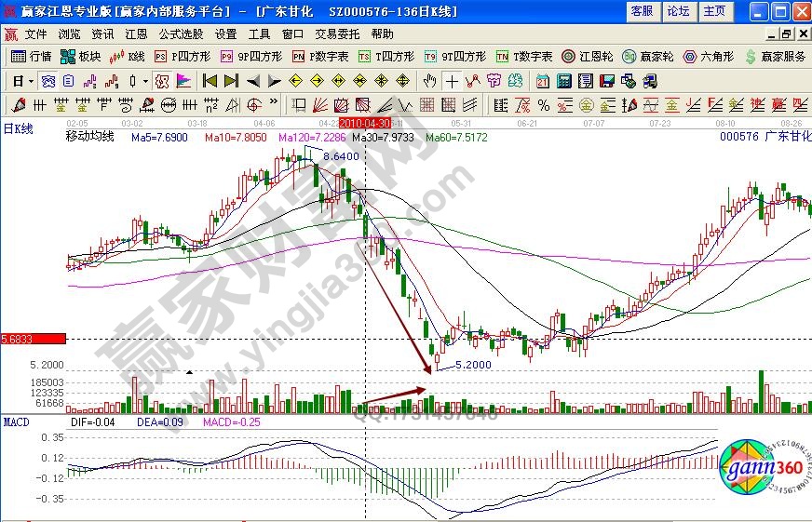Open the 赢家轮 wheel tool
Image resolution: width=812 pixels, height=522 pixels.
pyautogui.click(x=650, y=57)
